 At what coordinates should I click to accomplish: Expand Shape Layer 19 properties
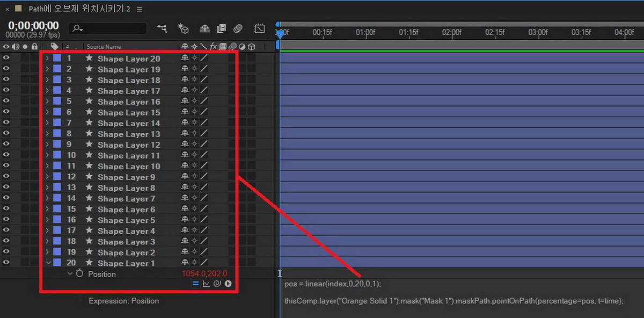coord(47,69)
